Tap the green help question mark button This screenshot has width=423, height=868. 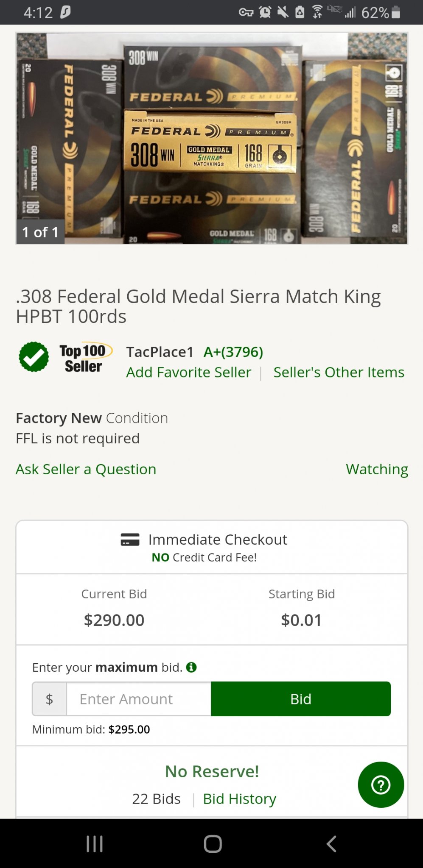pyautogui.click(x=381, y=785)
